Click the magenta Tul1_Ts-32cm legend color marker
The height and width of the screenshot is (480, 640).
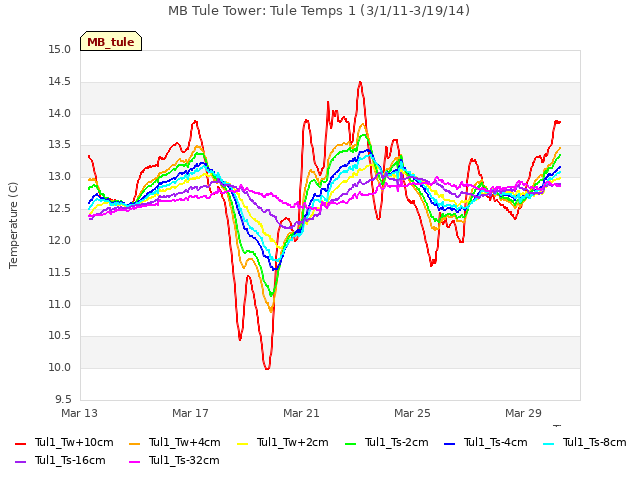(x=134, y=462)
